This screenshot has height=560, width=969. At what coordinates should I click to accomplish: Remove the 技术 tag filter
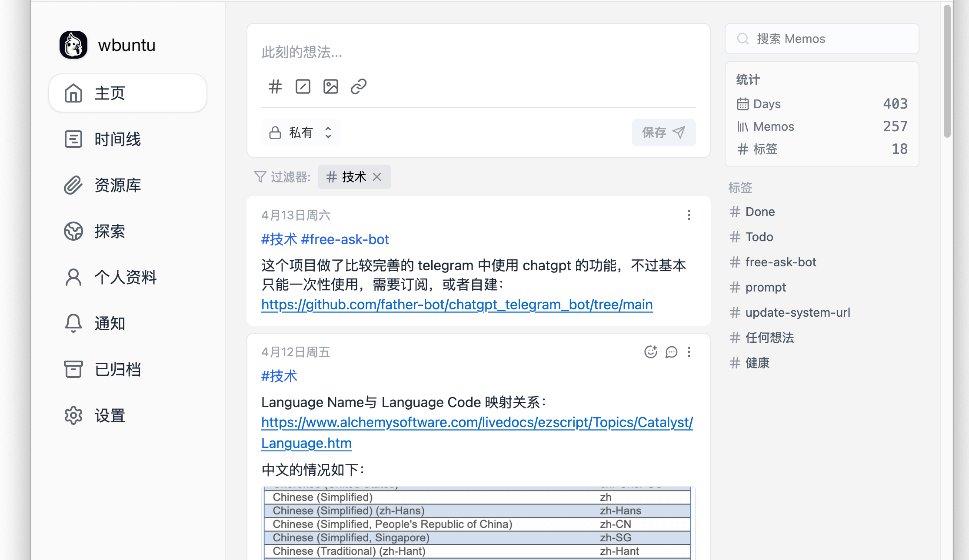[377, 177]
